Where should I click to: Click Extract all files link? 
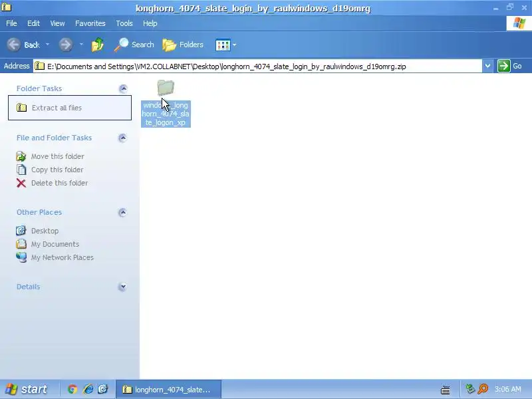click(x=57, y=108)
